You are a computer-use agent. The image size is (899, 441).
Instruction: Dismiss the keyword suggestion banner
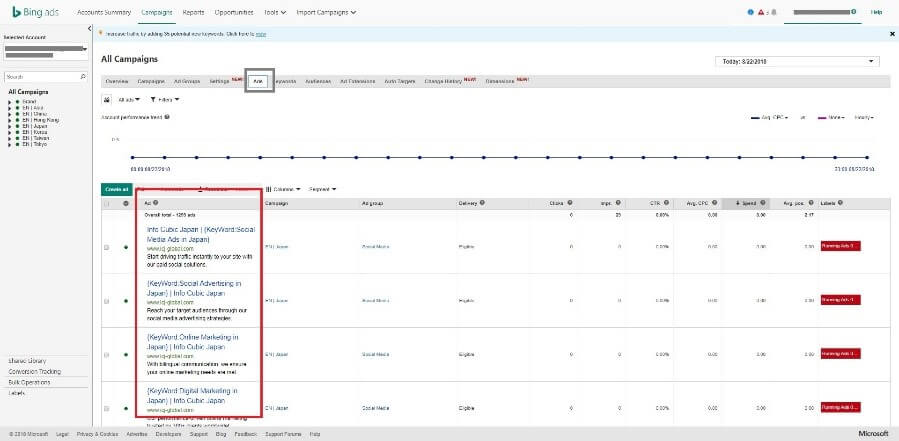click(892, 34)
